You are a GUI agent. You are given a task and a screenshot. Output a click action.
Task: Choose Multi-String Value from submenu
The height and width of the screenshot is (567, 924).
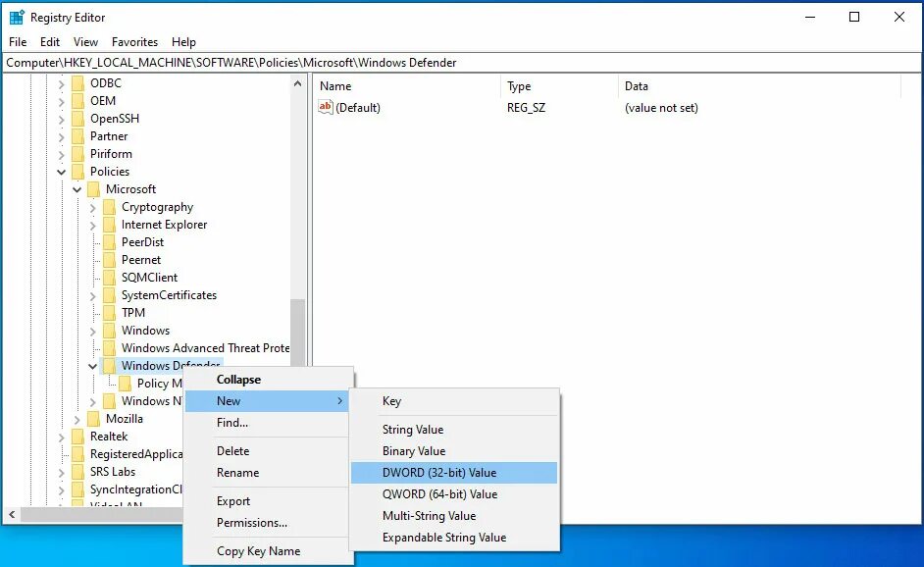coord(454,516)
